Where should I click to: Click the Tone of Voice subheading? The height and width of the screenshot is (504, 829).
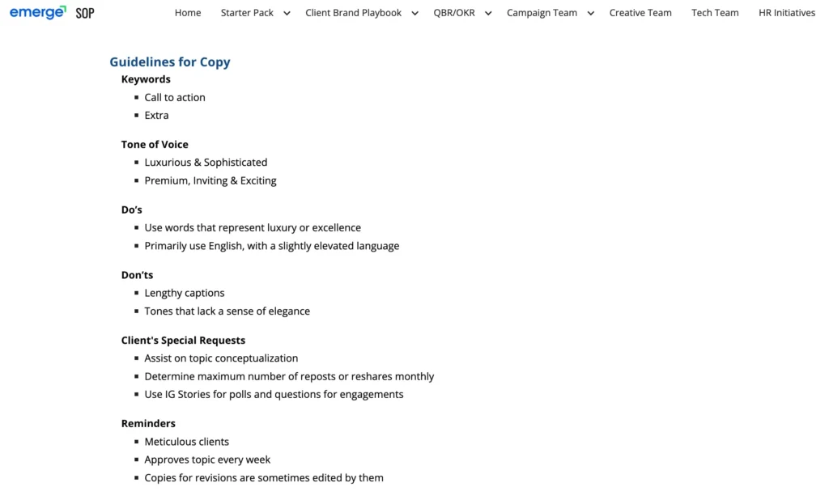(x=155, y=145)
